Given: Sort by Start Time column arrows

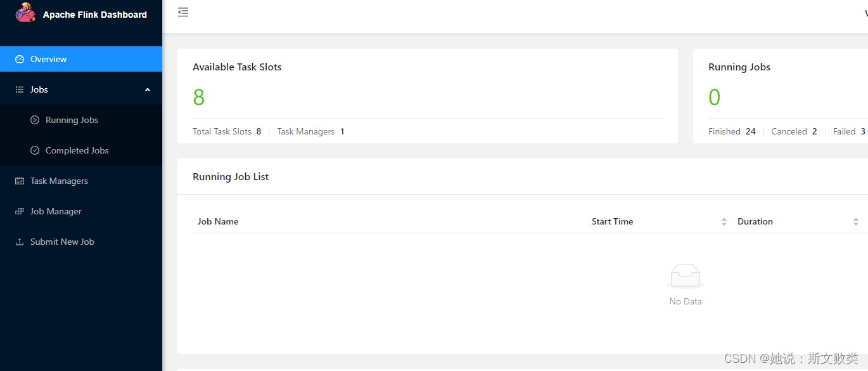Looking at the screenshot, I should pos(724,221).
